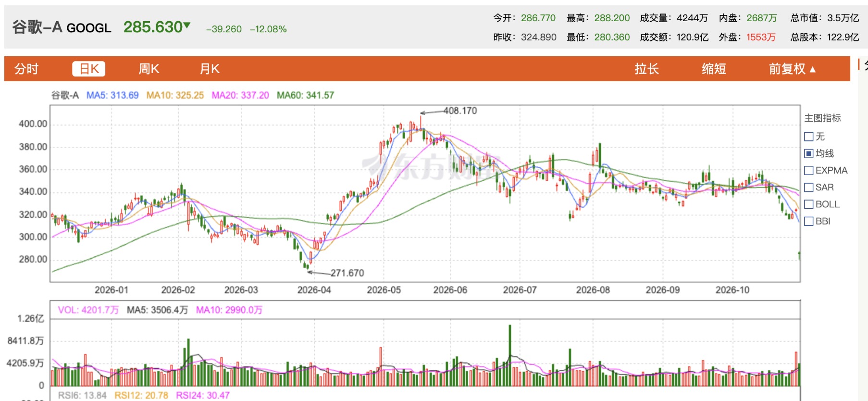Click the -12.08% change percentage
This screenshot has width=868, height=401.
[x=268, y=29]
